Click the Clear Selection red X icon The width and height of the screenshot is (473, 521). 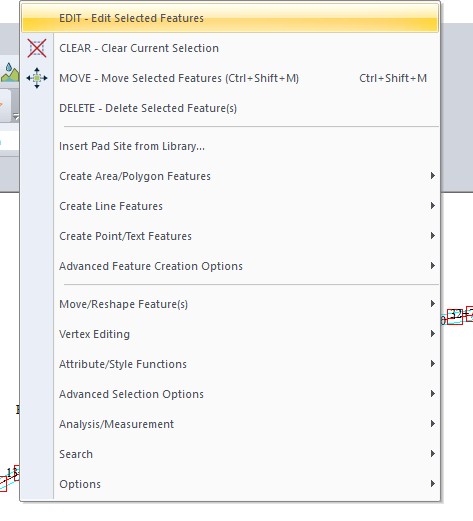37,48
